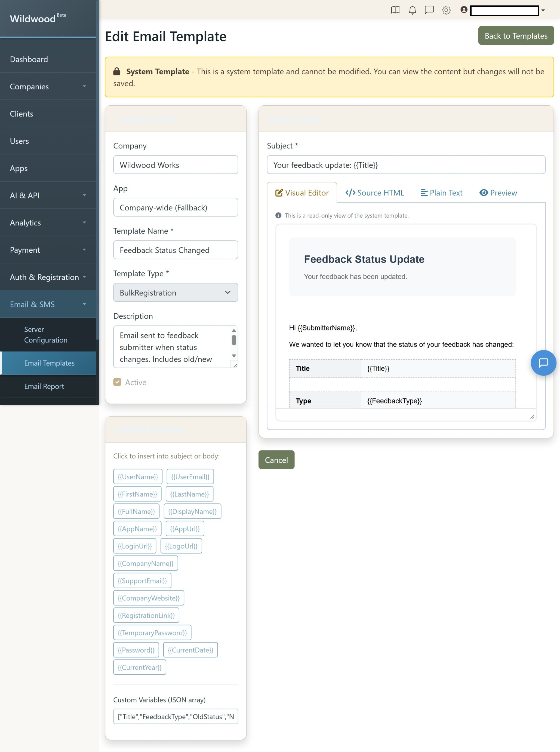Open the floating chat widget button
560x752 pixels.
(x=544, y=363)
